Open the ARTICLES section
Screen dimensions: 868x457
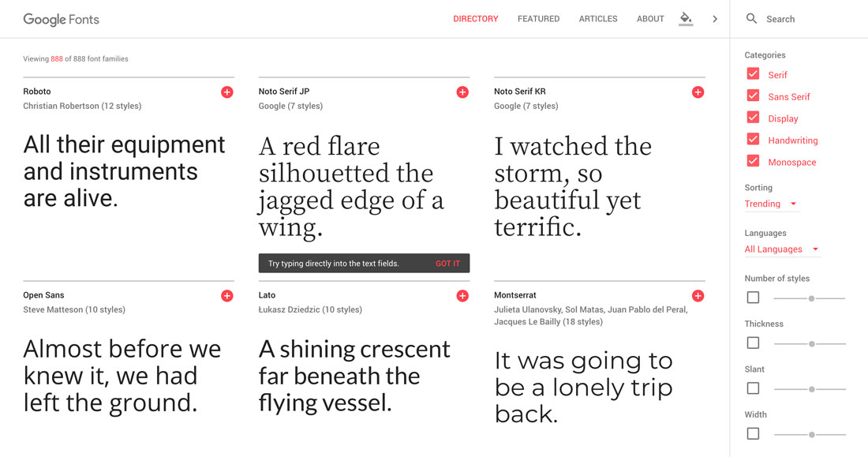[x=597, y=18]
